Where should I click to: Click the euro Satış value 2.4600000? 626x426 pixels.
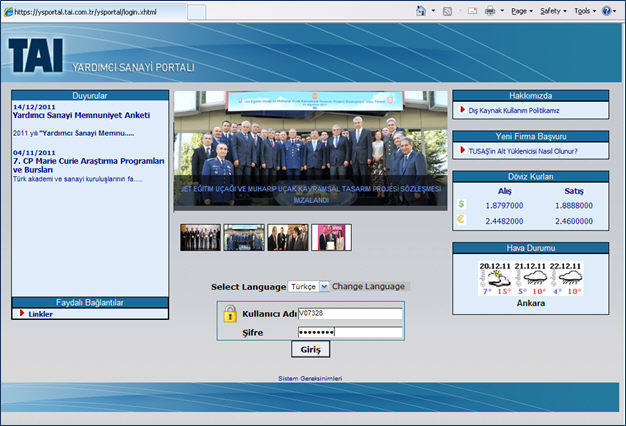click(x=574, y=221)
